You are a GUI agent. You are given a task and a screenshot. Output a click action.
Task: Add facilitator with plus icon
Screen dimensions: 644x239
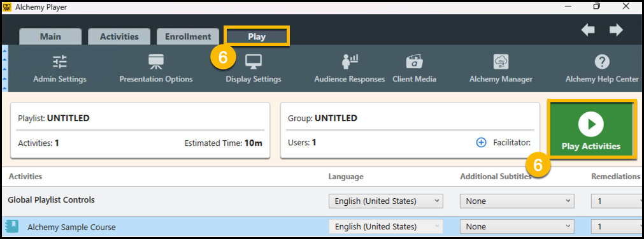(x=481, y=143)
